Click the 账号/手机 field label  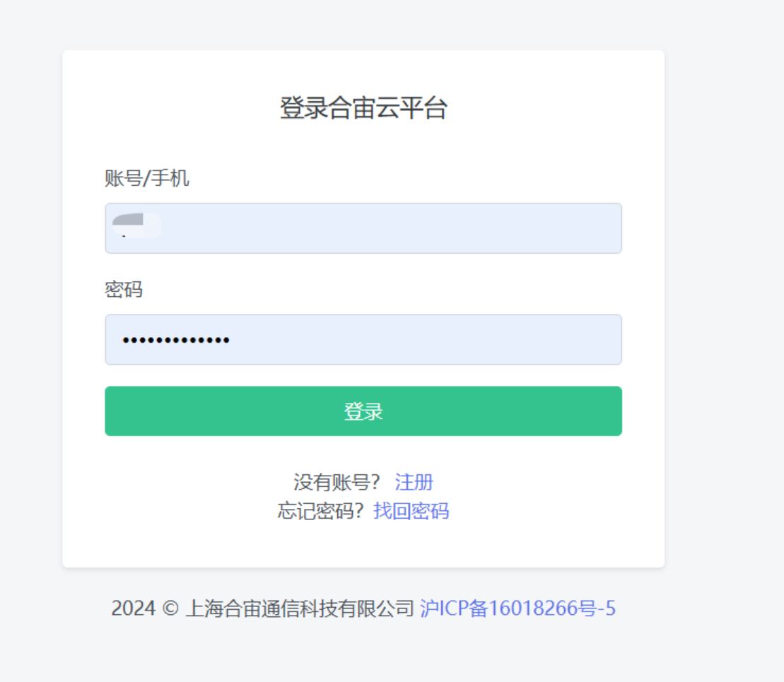tap(147, 179)
